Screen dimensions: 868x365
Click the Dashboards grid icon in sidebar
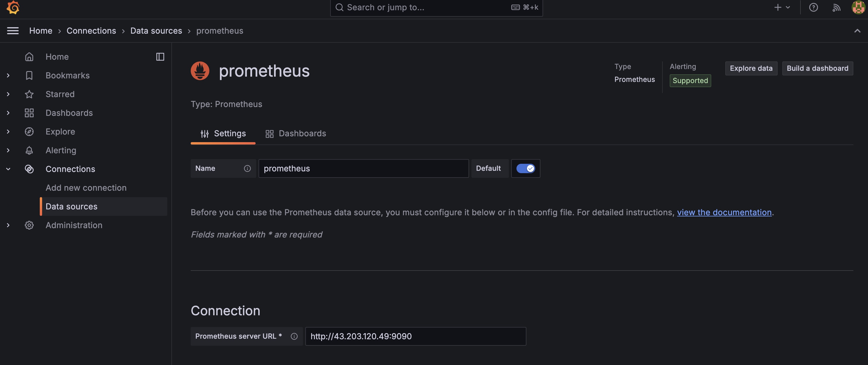(x=29, y=113)
